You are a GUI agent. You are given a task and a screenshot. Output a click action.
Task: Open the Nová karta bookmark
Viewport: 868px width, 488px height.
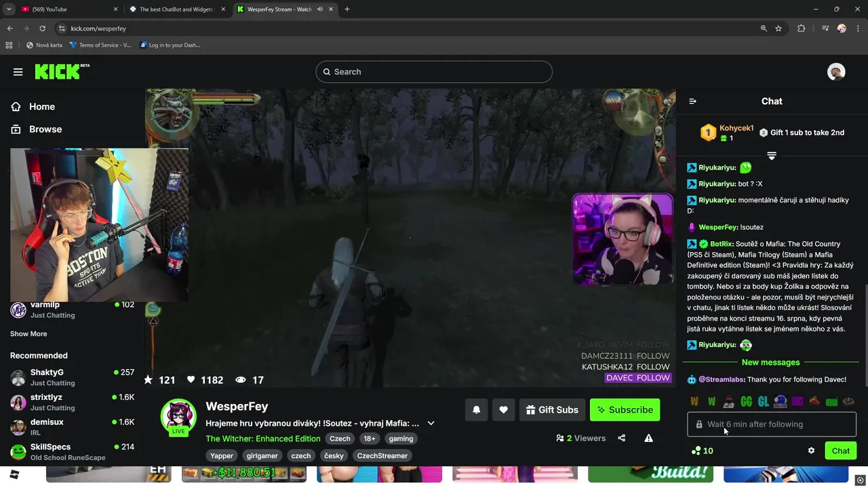(44, 45)
